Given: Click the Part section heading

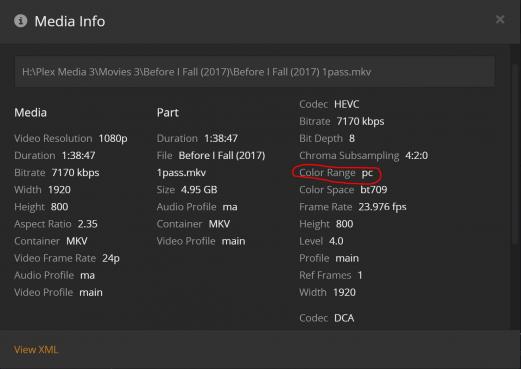Looking at the screenshot, I should pyautogui.click(x=168, y=113).
